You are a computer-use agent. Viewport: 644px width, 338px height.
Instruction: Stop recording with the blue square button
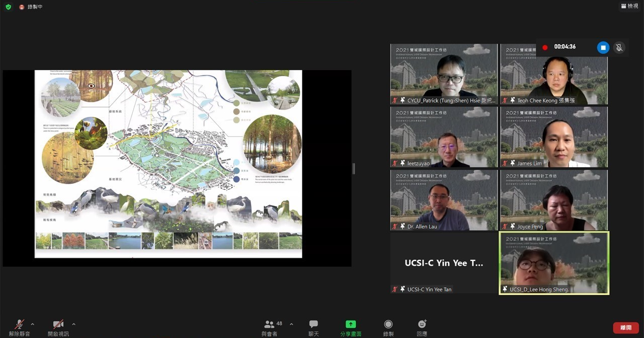point(603,47)
